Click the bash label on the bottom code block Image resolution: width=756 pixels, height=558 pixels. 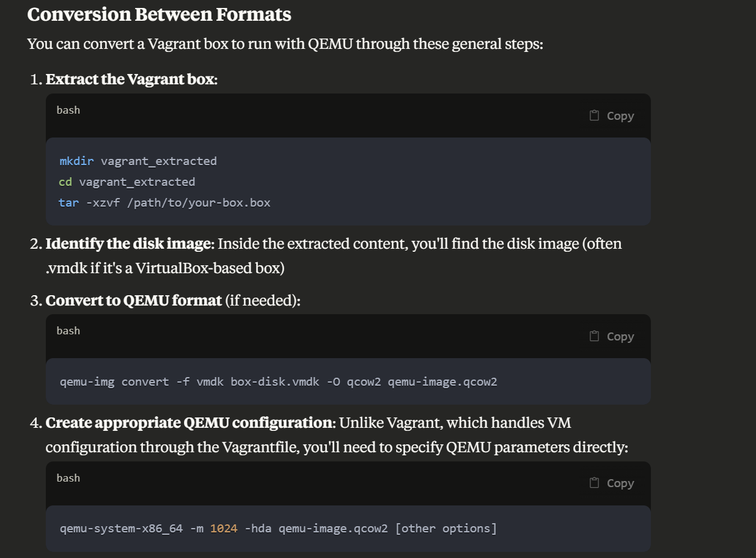pyautogui.click(x=68, y=478)
